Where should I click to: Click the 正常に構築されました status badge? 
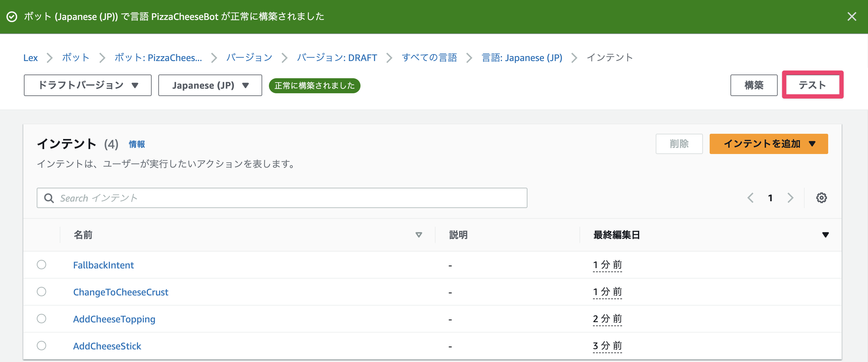click(314, 85)
